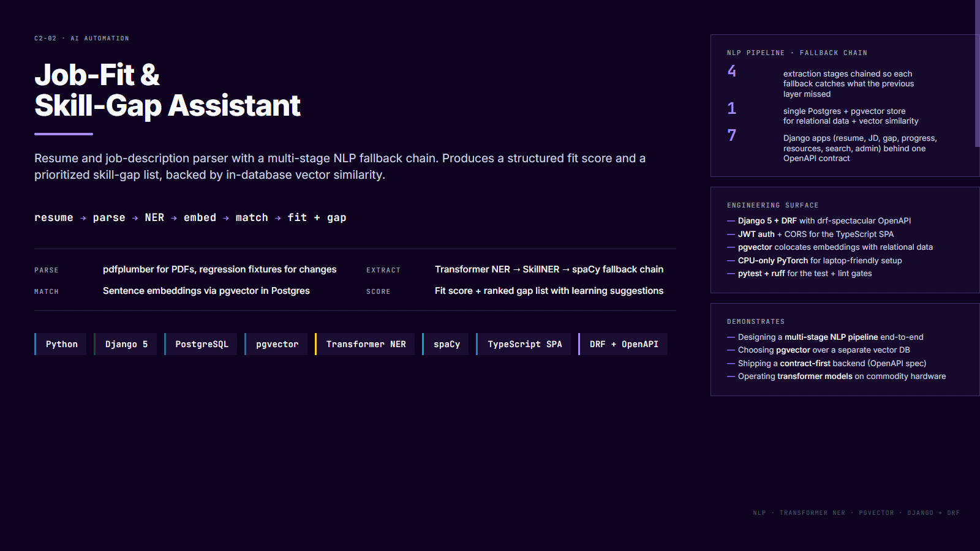The image size is (980, 551).
Task: Click 'fit + gap' in the pipeline flow
Action: pyautogui.click(x=317, y=217)
